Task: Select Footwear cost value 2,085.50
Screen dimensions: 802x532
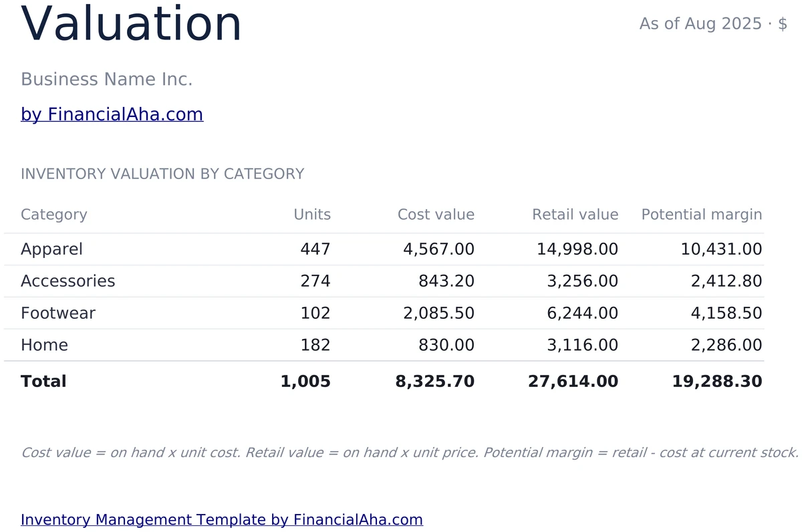Action: coord(438,313)
